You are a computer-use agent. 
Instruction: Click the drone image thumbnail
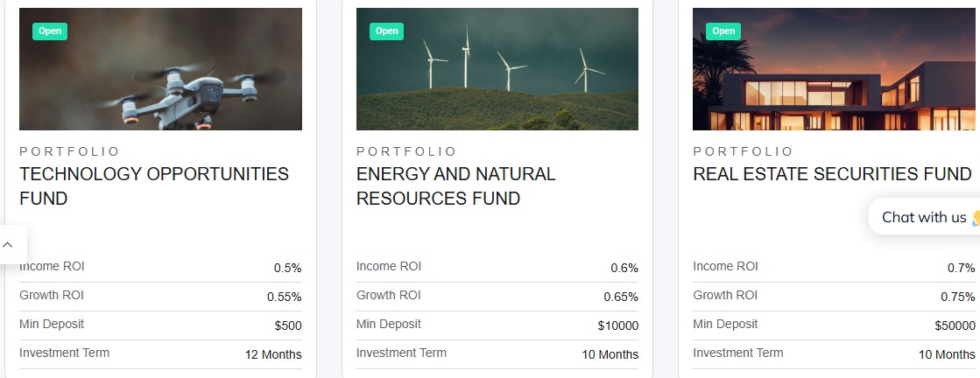pyautogui.click(x=160, y=70)
